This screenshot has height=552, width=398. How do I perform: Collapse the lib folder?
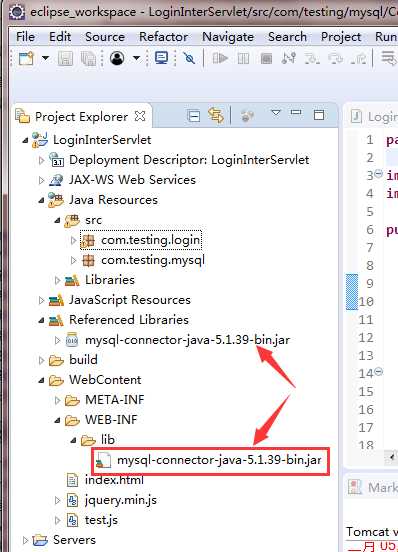73,440
